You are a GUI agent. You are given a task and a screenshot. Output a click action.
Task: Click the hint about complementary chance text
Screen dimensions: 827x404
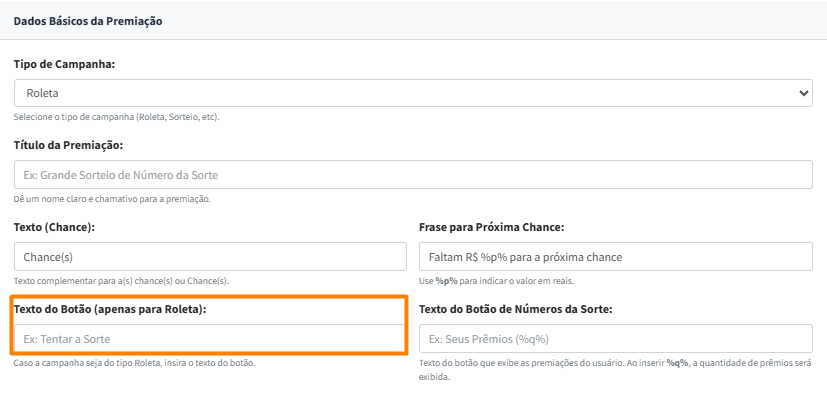[121, 281]
